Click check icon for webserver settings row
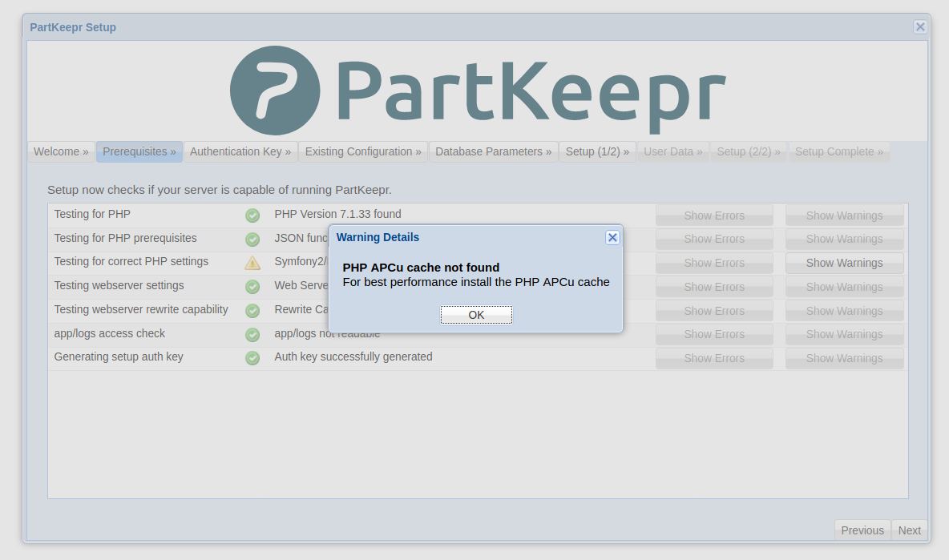Viewport: 949px width, 560px height. pyautogui.click(x=252, y=287)
